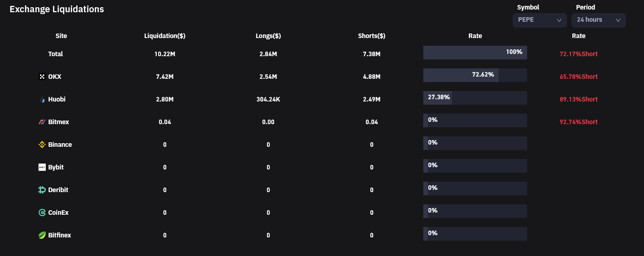Click the Total liquidation value 10.22M
Screen dimensions: 644x256
pos(165,54)
